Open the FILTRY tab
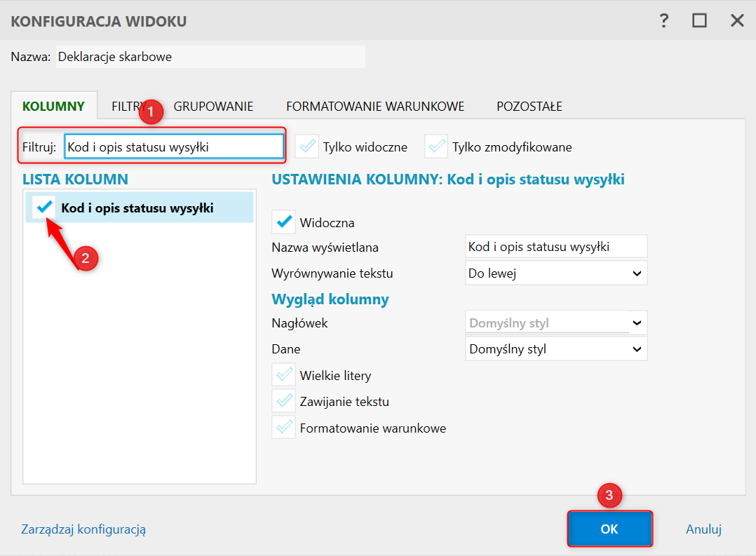Viewport: 756px width, 556px height. click(128, 106)
